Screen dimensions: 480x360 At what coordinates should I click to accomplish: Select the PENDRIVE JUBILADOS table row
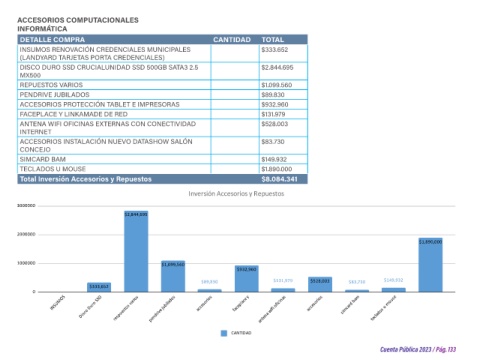point(163,94)
